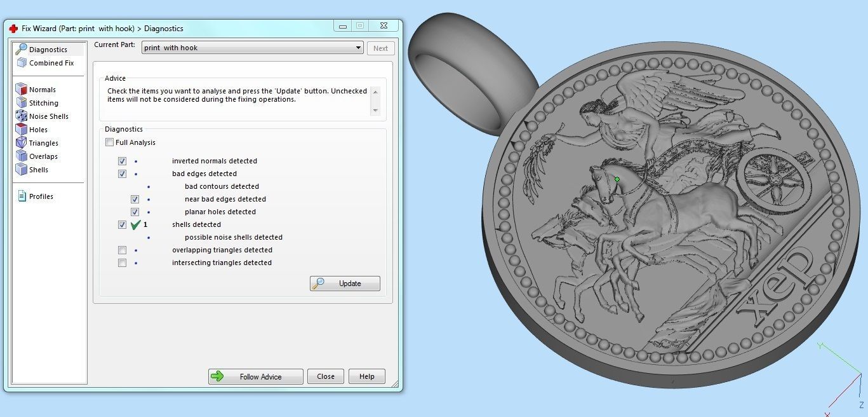Click the Shells icon in sidebar
This screenshot has width=868, height=417.
coord(22,169)
